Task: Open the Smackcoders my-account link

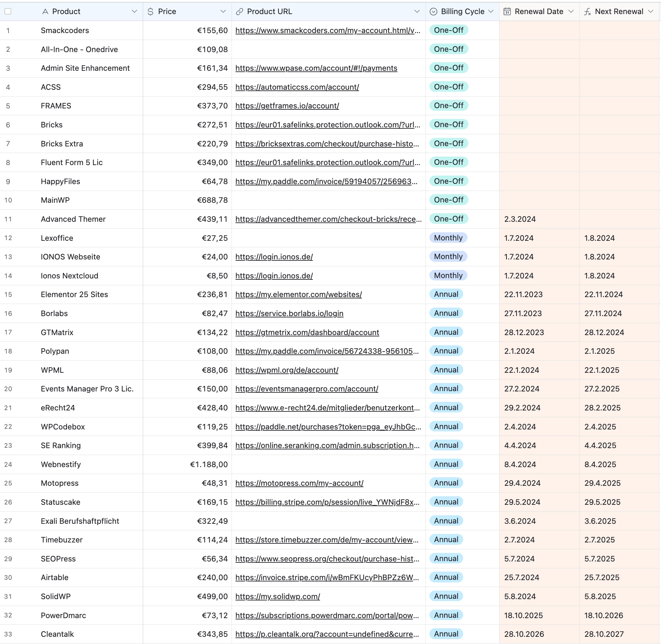Action: (328, 30)
